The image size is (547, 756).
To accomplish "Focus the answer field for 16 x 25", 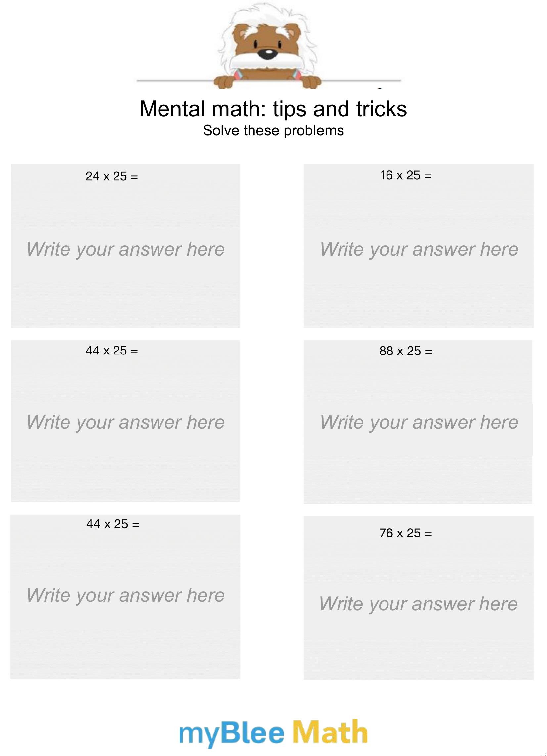I will pyautogui.click(x=419, y=249).
